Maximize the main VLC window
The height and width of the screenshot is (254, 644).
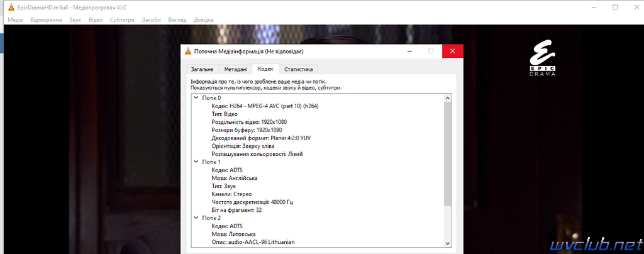tap(615, 7)
